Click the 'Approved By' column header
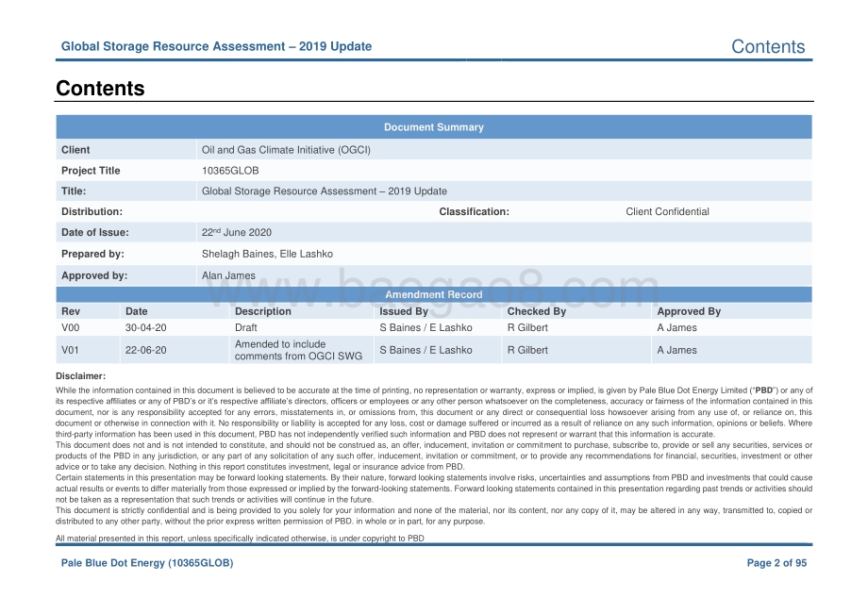The width and height of the screenshot is (868, 614). pos(689,311)
